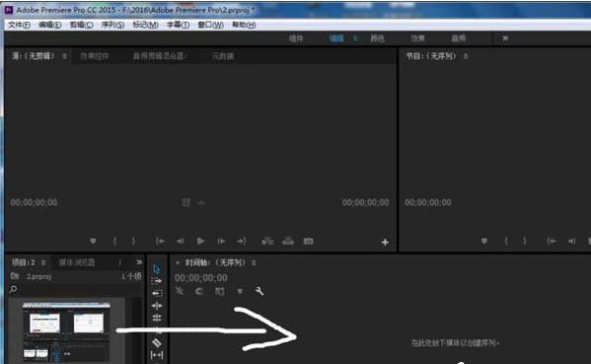The height and width of the screenshot is (364, 591).
Task: Click the timeline playhead timecode 00;00;00;00
Action: click(x=201, y=278)
